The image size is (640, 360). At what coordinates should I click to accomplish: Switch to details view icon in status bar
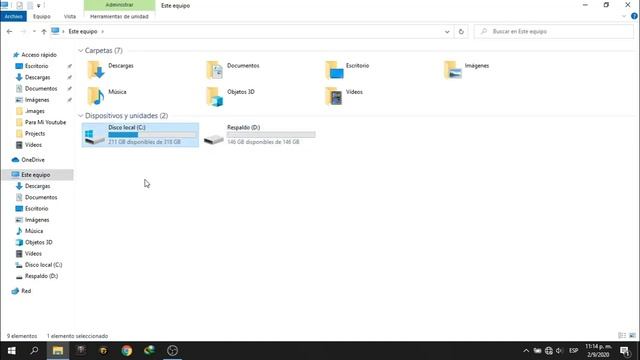[x=622, y=336]
